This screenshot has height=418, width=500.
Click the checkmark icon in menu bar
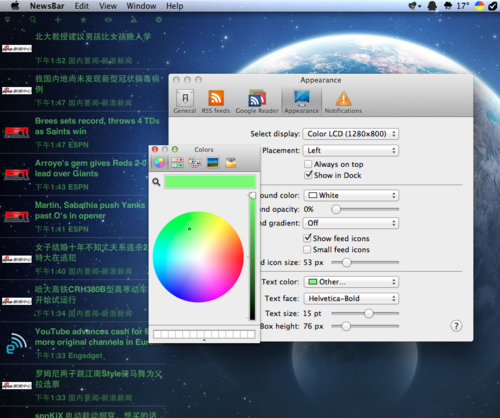click(x=492, y=6)
